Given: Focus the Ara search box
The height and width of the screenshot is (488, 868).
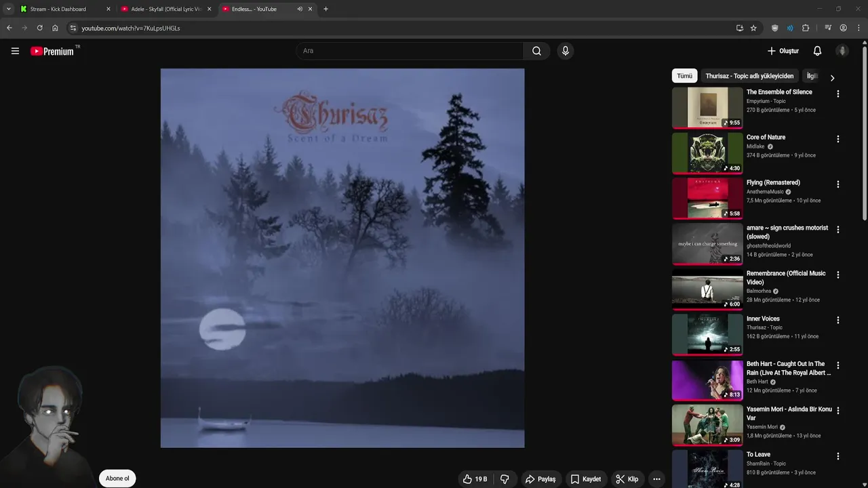Looking at the screenshot, I should (410, 51).
